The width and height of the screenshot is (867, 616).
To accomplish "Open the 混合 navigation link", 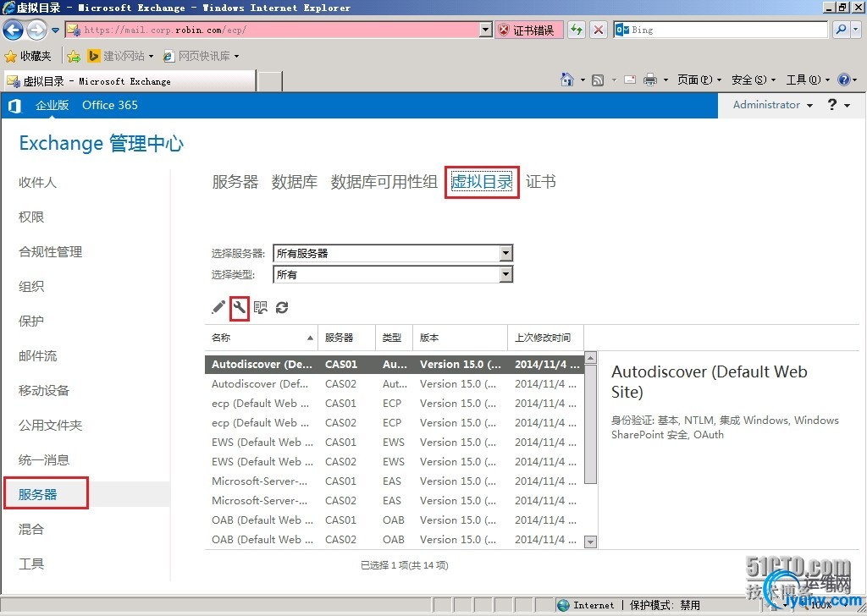I will (x=31, y=529).
